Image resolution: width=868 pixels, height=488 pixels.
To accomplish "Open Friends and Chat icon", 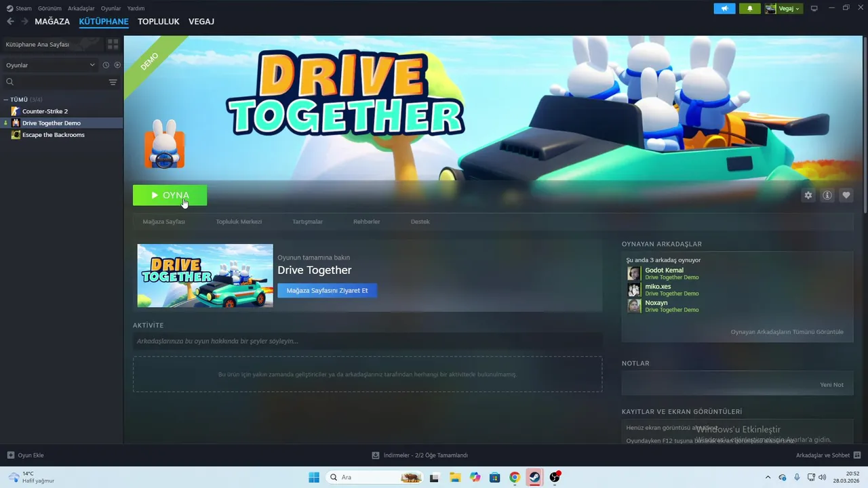I will click(856, 455).
